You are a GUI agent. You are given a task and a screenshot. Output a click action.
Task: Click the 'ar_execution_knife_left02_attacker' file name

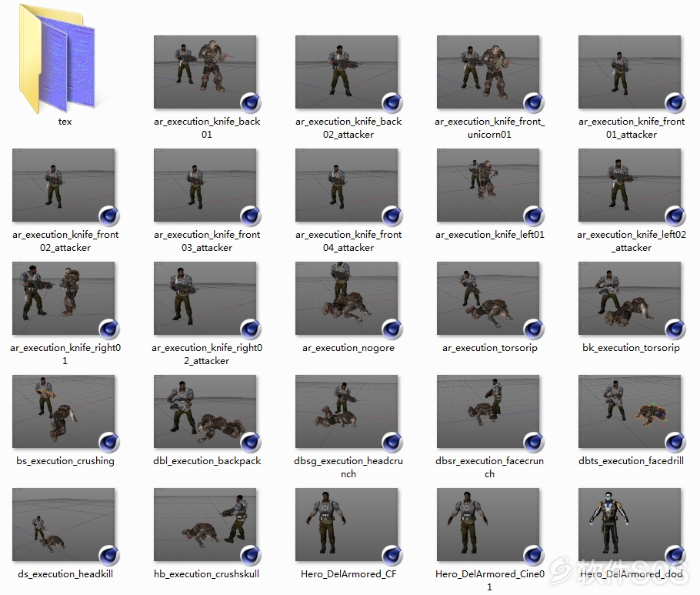(632, 241)
